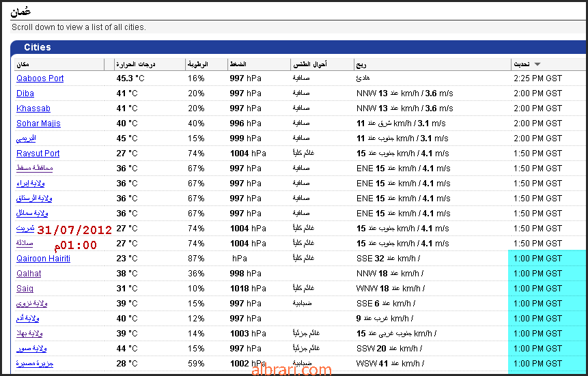Open the Sohar Majis city link

(39, 124)
